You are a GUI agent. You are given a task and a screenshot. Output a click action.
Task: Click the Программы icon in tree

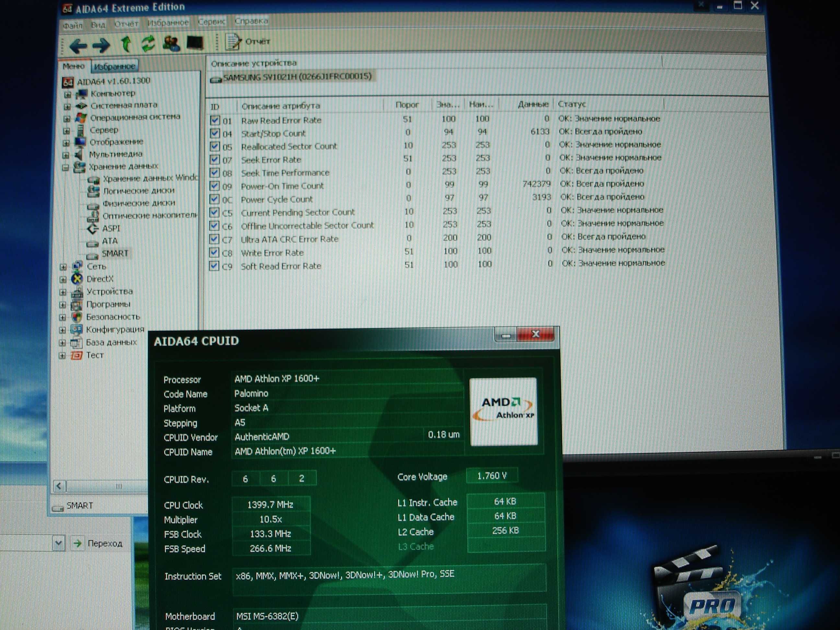(x=77, y=305)
